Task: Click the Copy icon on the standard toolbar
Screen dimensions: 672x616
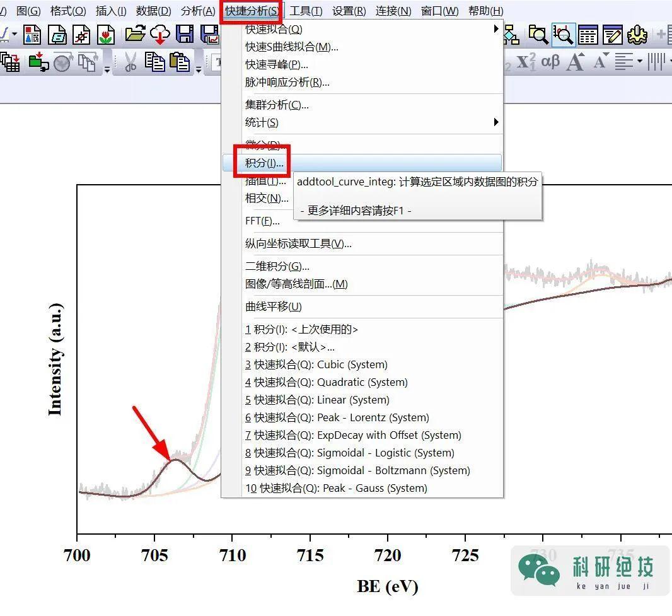Action: coord(155,62)
